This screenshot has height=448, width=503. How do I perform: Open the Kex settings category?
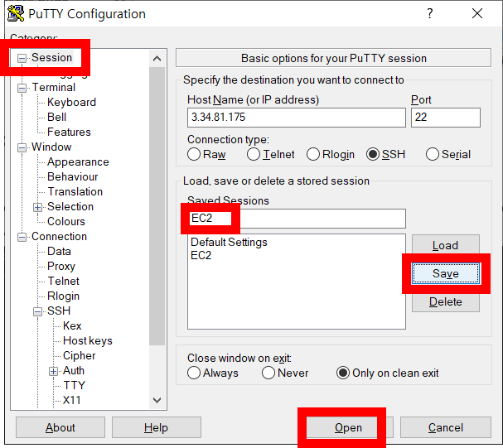(72, 325)
